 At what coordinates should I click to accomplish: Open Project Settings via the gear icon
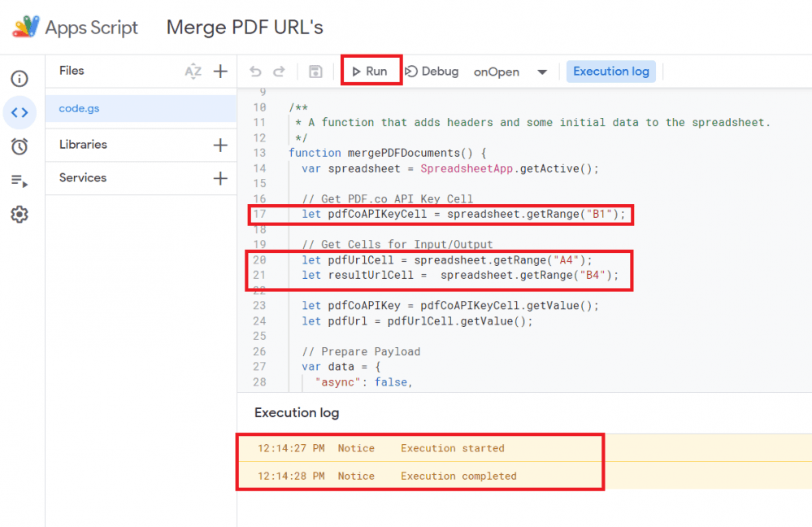coord(20,214)
